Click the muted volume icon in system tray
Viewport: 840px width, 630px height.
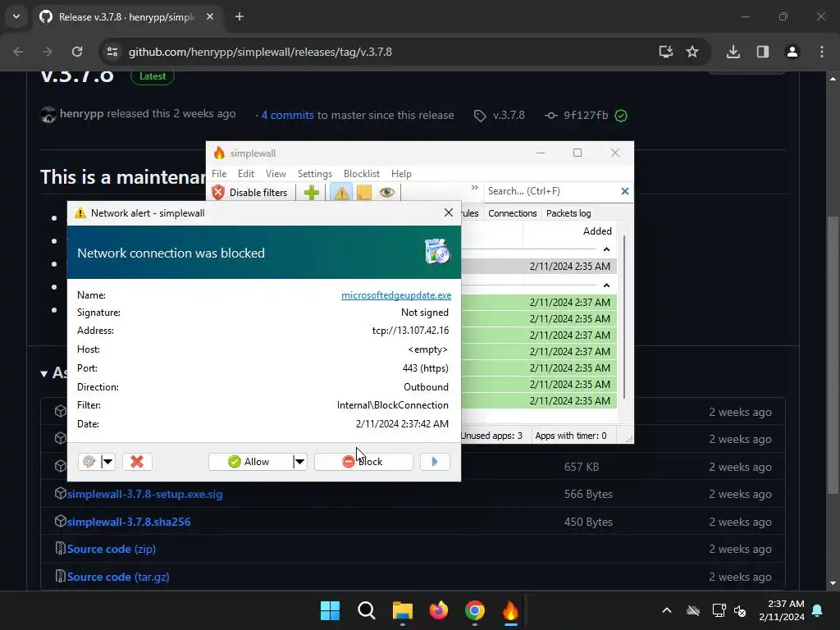(740, 610)
